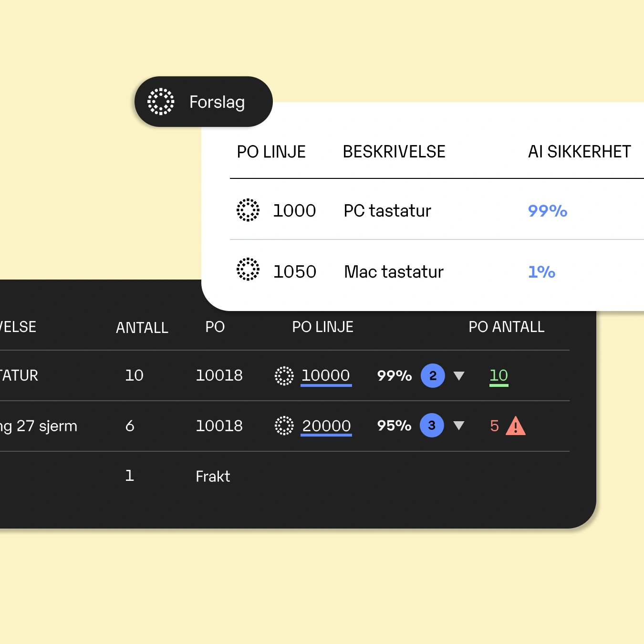Viewport: 644px width, 644px height.
Task: Click the 99% AI sikkerhet value for PC tastatur
Action: click(x=548, y=211)
